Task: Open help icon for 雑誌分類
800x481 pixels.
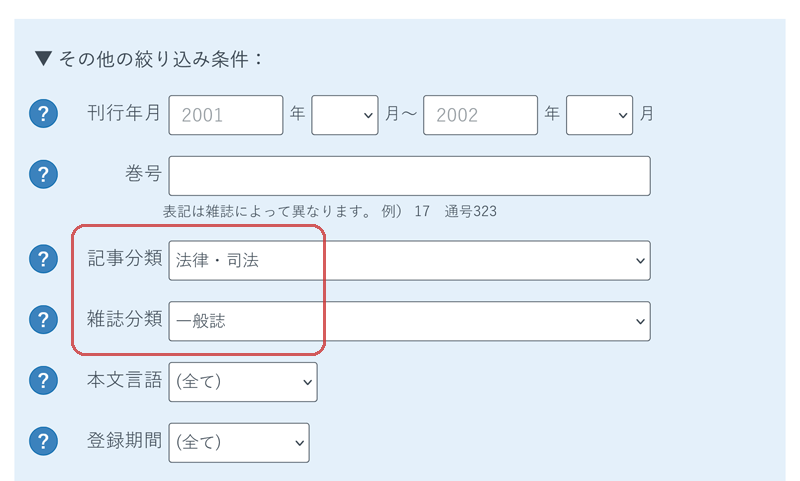Action: [x=43, y=320]
